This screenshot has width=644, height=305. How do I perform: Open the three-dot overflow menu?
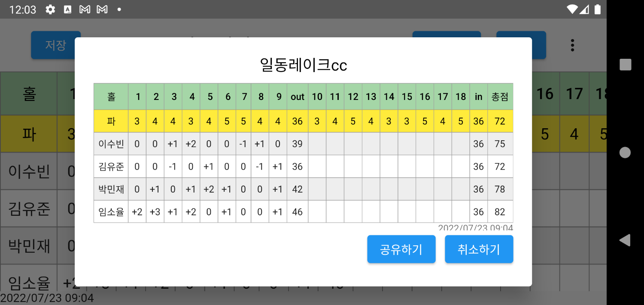click(573, 45)
